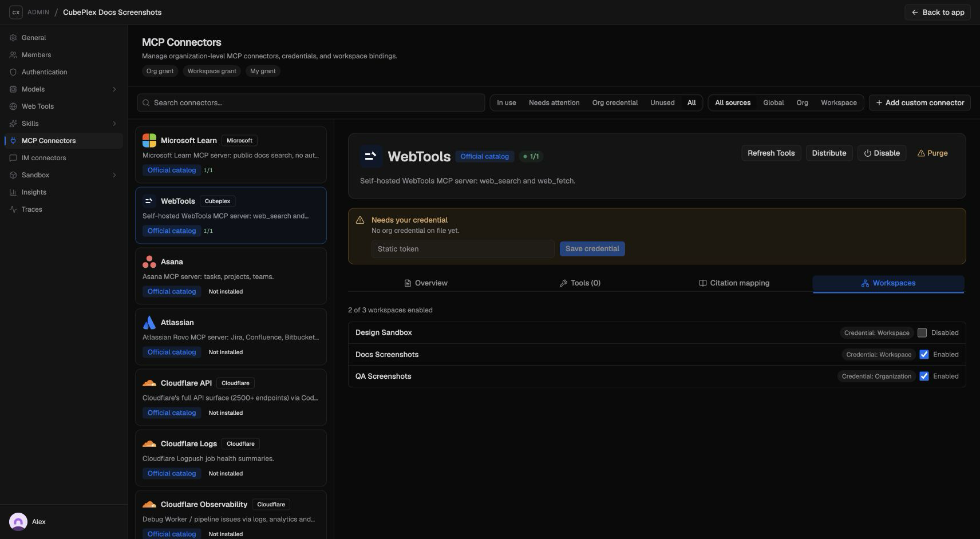Open Web Tools in sidebar menu

[63, 106]
